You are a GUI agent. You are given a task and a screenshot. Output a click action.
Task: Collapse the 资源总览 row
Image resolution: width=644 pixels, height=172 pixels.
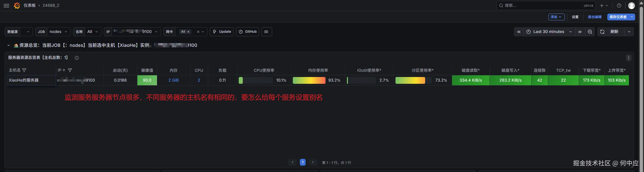pyautogui.click(x=9, y=45)
